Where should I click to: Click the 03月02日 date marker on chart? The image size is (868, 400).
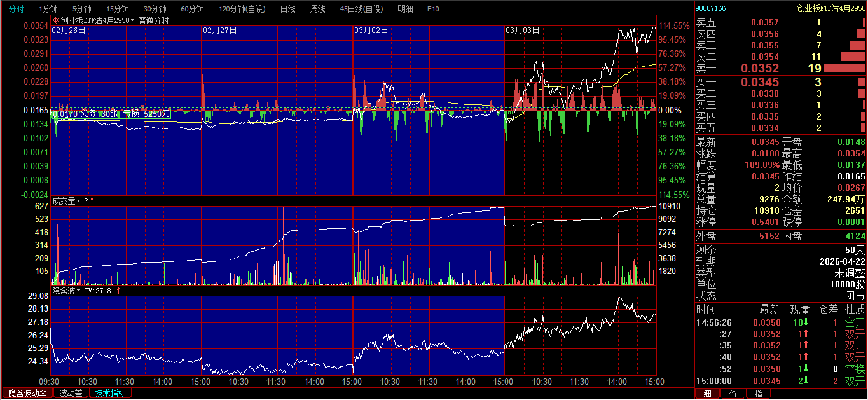click(x=371, y=30)
